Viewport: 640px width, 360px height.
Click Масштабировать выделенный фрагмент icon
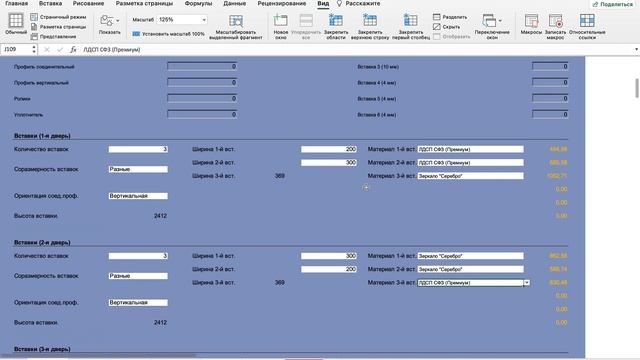coord(236,21)
